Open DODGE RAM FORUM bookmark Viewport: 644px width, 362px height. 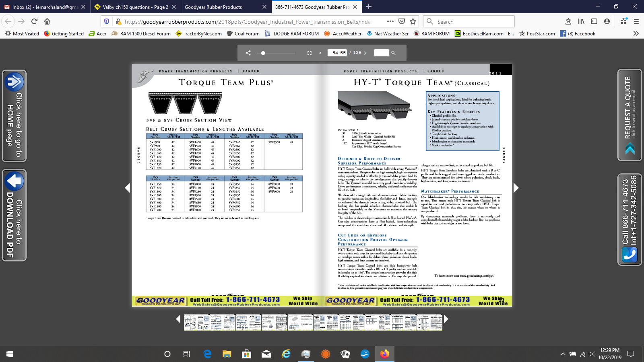(292, 33)
